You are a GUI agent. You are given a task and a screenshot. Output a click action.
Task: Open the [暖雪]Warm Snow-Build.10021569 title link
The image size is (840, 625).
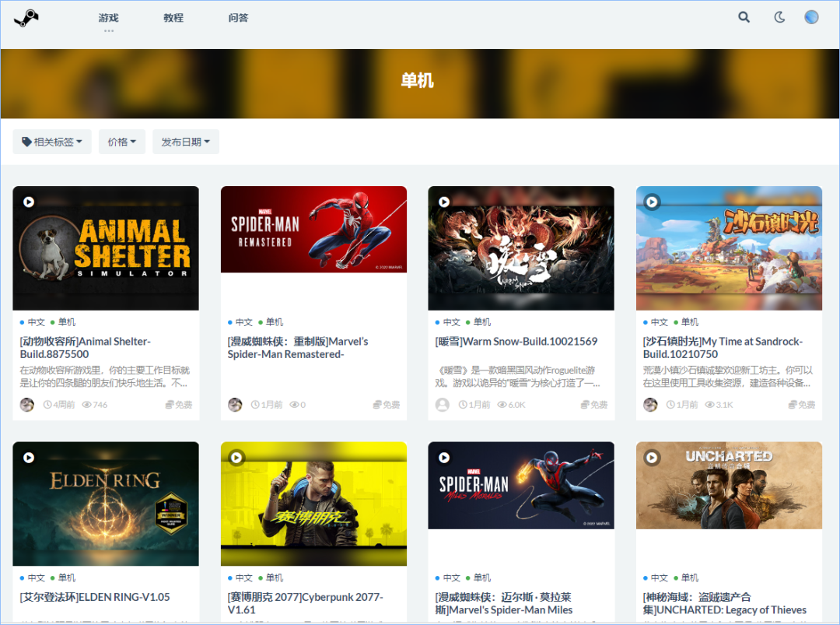(516, 342)
